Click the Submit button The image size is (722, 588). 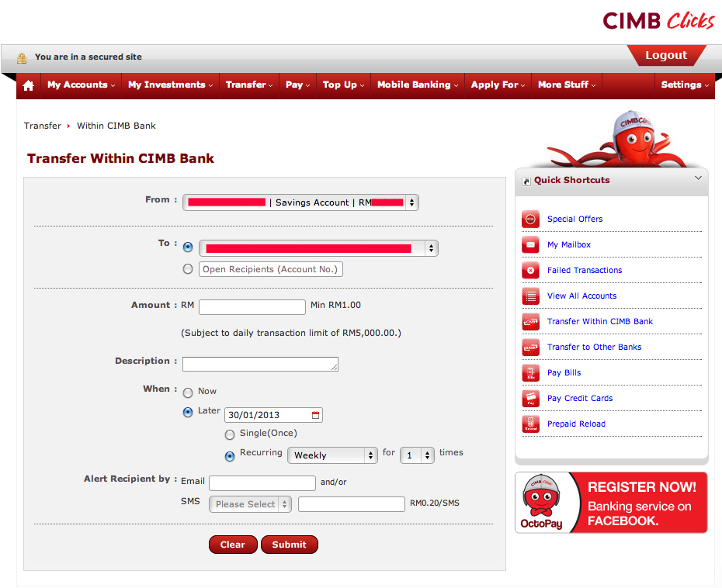(x=289, y=545)
